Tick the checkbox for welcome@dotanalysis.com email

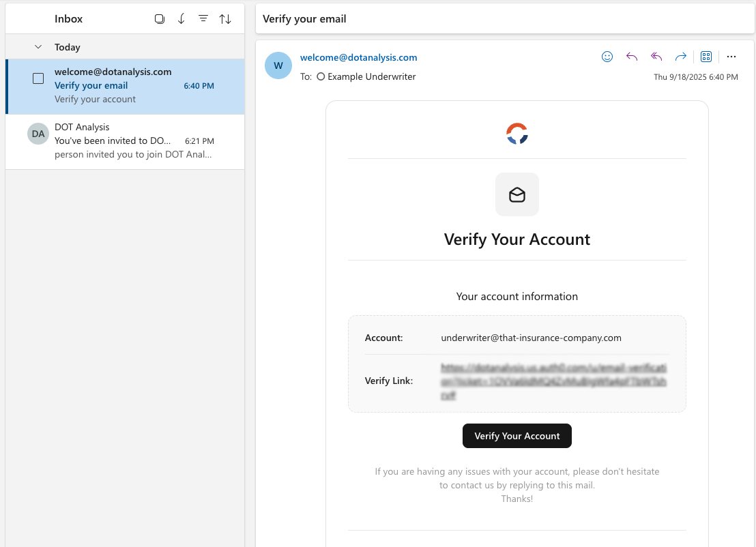[x=38, y=78]
